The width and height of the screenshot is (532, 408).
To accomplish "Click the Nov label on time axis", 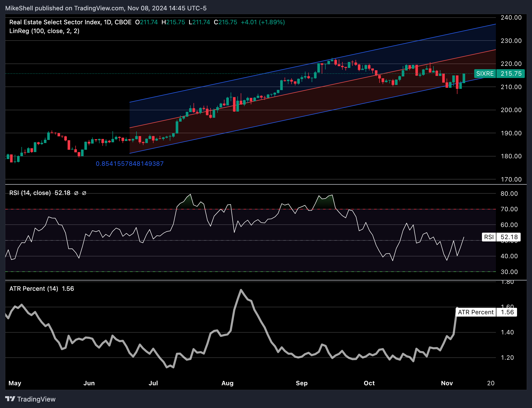I will pyautogui.click(x=447, y=383).
